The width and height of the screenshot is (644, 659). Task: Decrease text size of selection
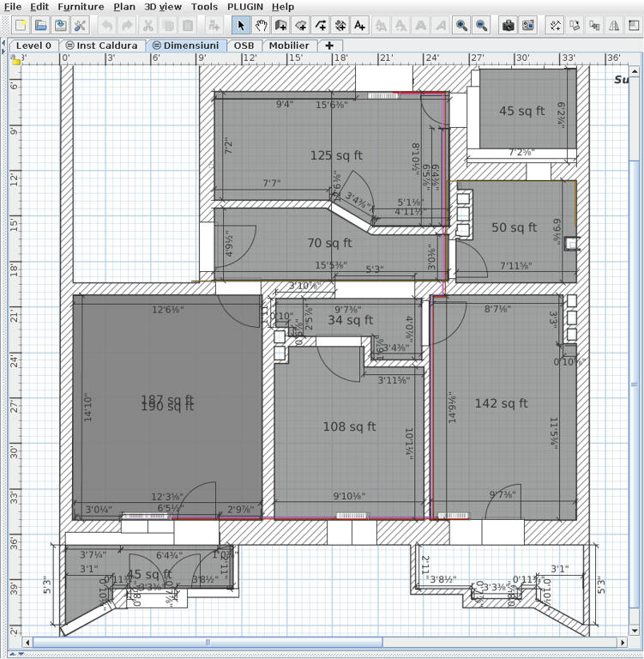coord(400,26)
